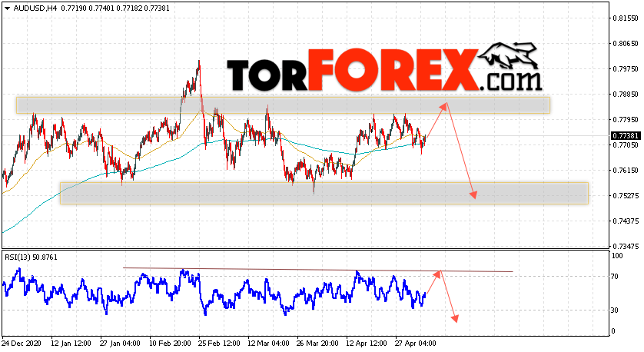Click the 27 Apr 04:00 time label
The height and width of the screenshot is (352, 644).
click(x=416, y=344)
